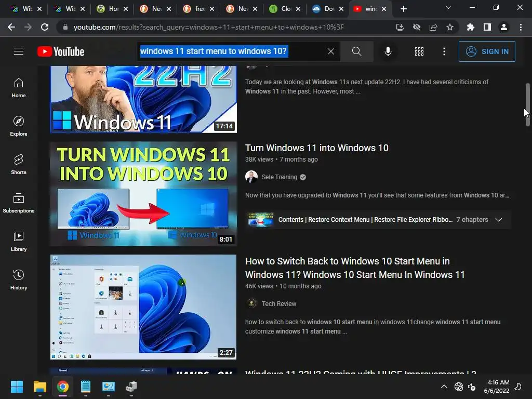The image size is (532, 399).
Task: Close the active YouTube 'winc' tab
Action: 384,9
